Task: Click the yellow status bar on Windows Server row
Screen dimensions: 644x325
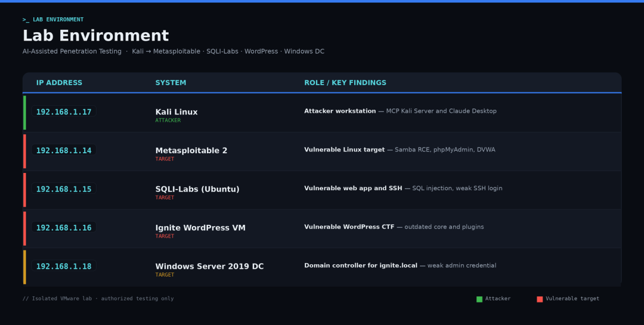Action: [24, 267]
